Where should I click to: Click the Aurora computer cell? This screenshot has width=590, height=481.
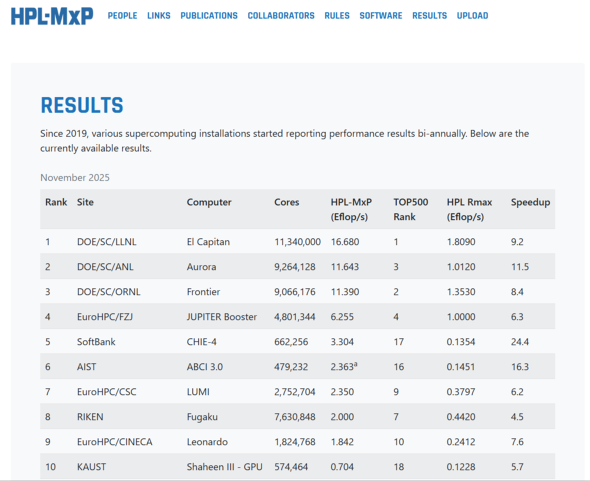click(201, 267)
